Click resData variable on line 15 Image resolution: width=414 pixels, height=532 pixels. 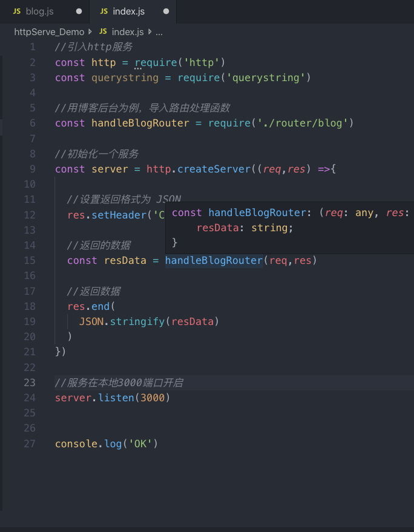click(125, 261)
